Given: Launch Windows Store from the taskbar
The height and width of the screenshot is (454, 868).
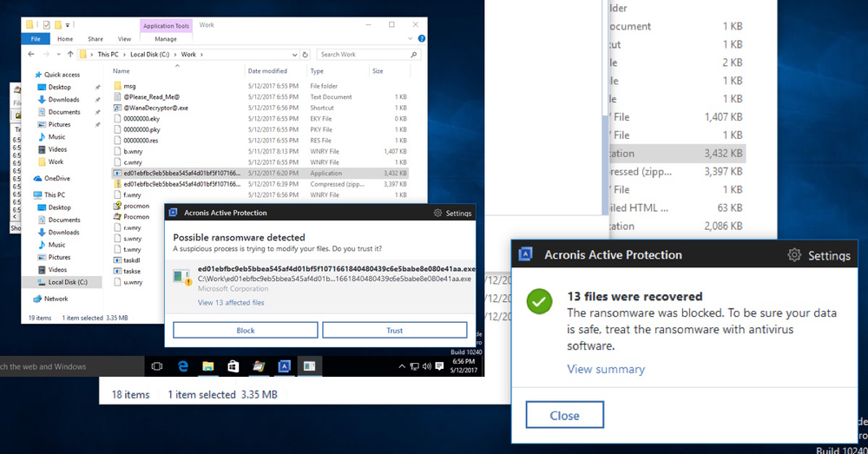Looking at the screenshot, I should coord(233,366).
